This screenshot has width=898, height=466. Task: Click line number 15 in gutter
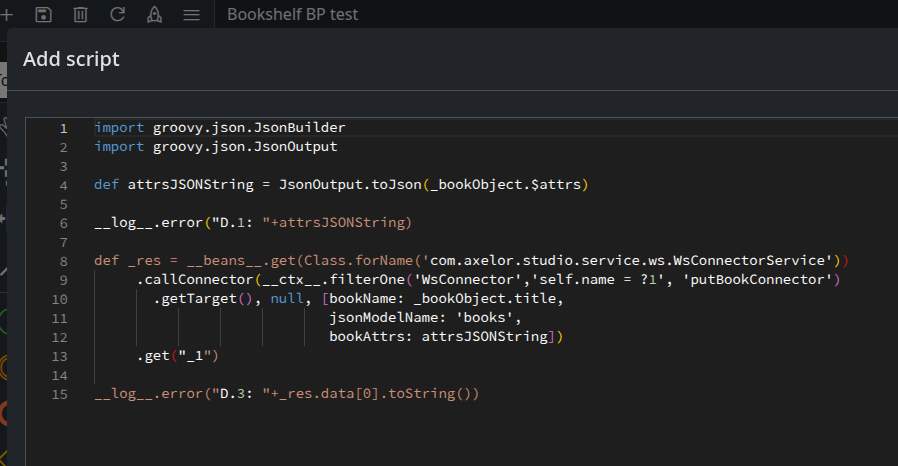point(60,394)
